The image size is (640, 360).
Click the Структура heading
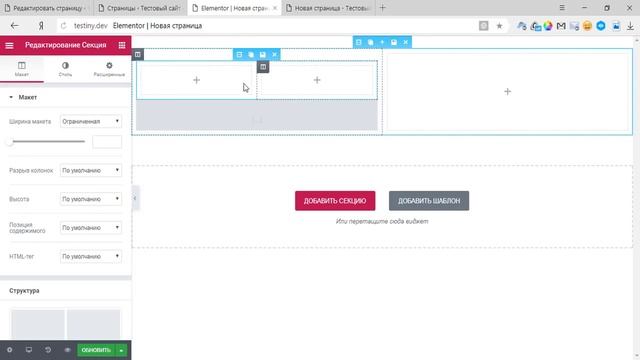24,291
